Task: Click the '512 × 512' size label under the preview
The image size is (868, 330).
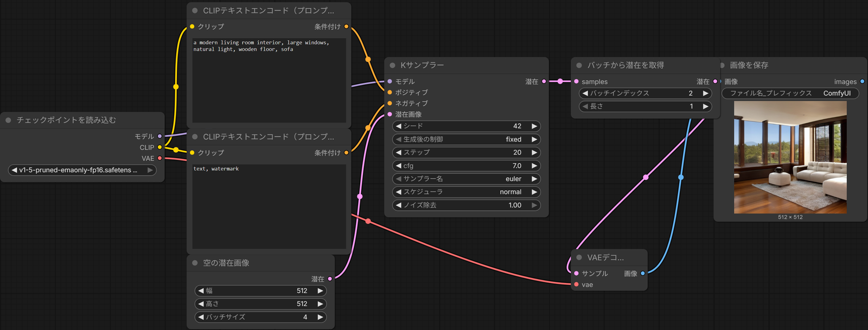Action: (x=790, y=217)
